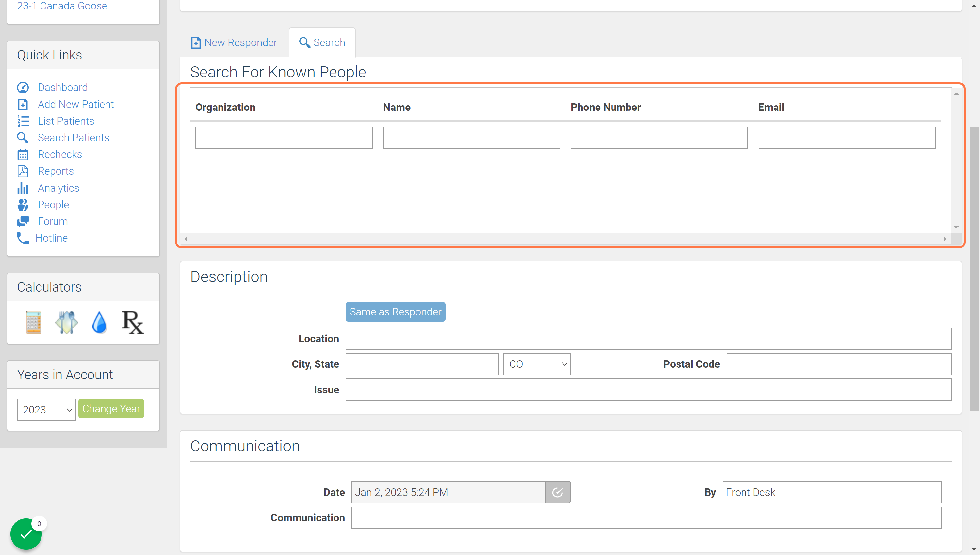Select the List Patients icon
Image resolution: width=980 pixels, height=555 pixels.
tap(23, 121)
